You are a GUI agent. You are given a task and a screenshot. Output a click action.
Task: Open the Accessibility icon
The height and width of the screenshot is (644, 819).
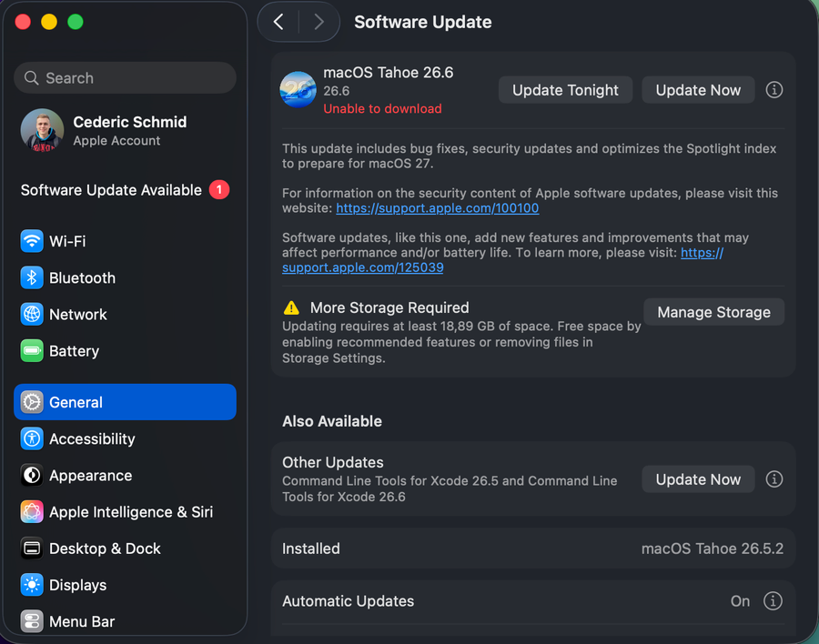tap(32, 438)
